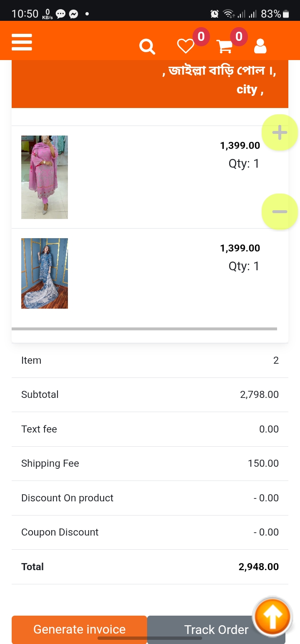Tap the wishlist count badge
Image resolution: width=300 pixels, height=644 pixels.
pos(201,37)
